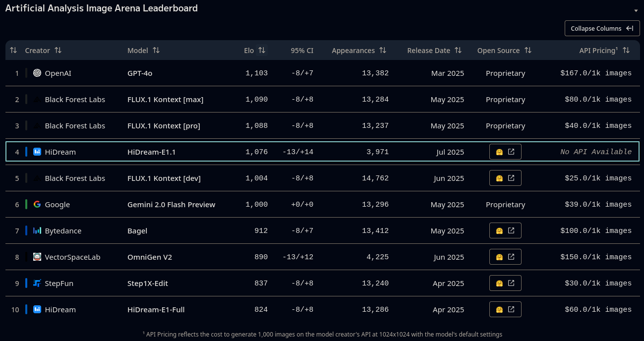Click the OpenAI creator name
Viewport: 644px width, 341px height.
(58, 73)
